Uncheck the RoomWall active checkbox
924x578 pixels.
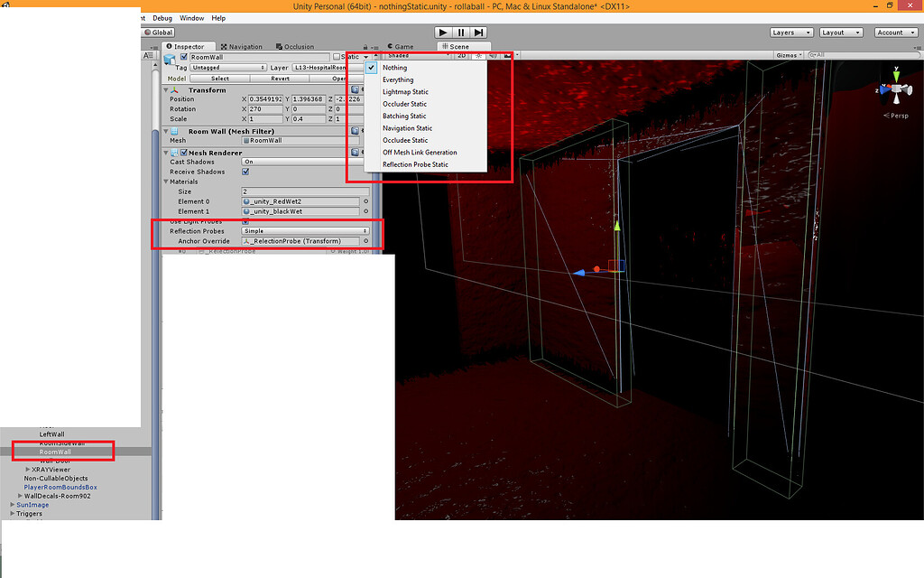(184, 56)
